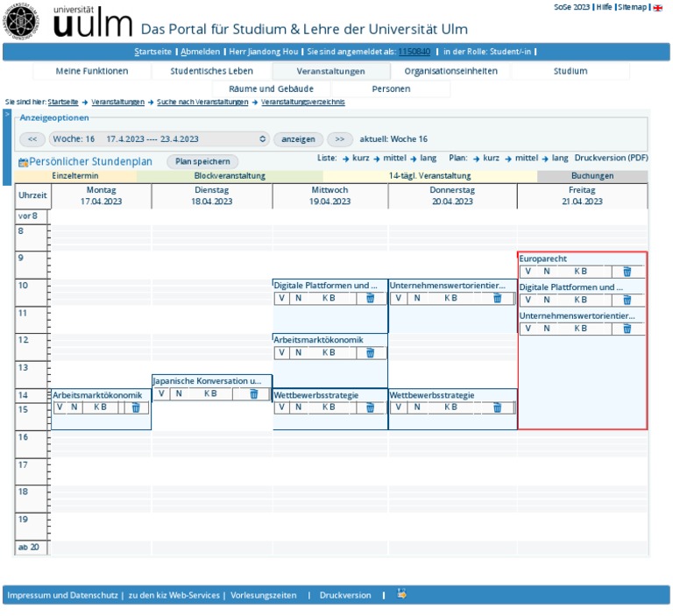
Task: Open the Meine Funktionen tab
Action: pos(92,71)
